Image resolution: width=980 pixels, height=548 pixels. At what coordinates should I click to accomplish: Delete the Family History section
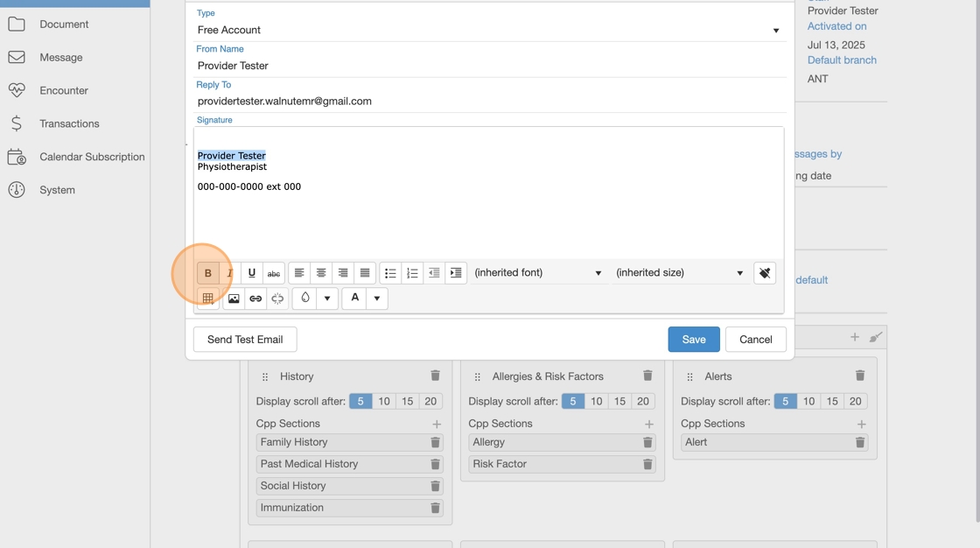pos(435,442)
